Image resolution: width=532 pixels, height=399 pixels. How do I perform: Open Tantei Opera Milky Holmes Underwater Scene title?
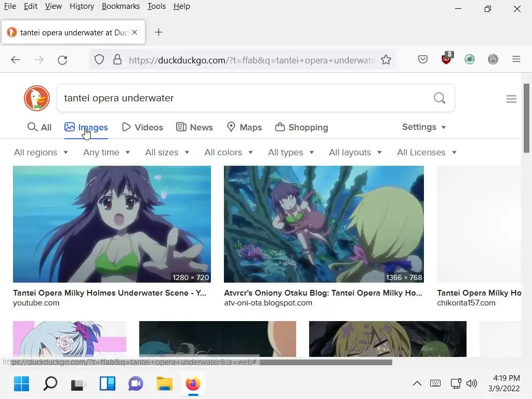coord(110,293)
